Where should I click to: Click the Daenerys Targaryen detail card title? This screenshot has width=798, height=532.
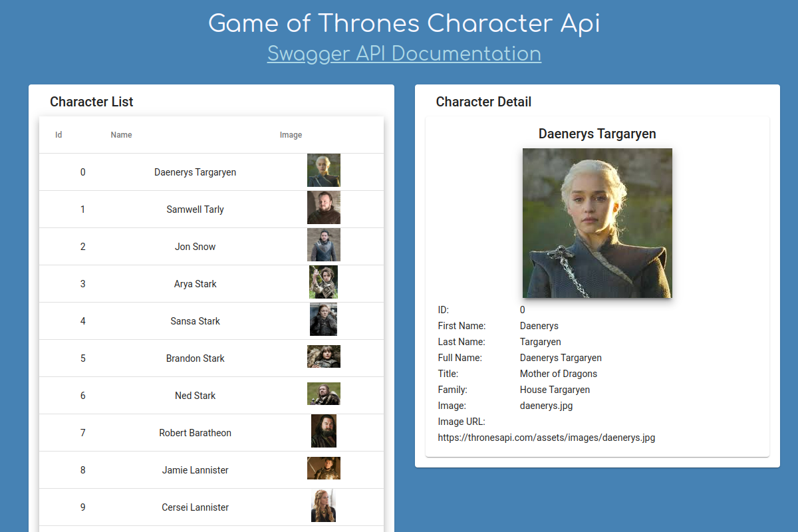pyautogui.click(x=597, y=134)
